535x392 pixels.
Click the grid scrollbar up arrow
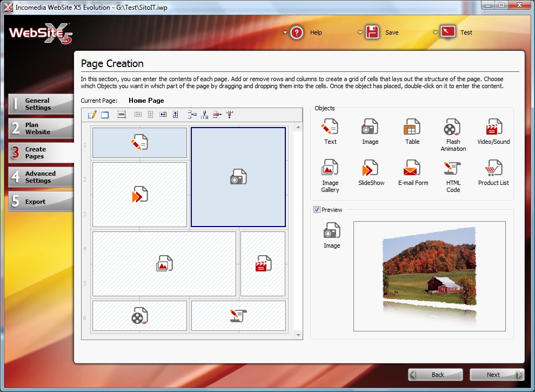(x=298, y=128)
